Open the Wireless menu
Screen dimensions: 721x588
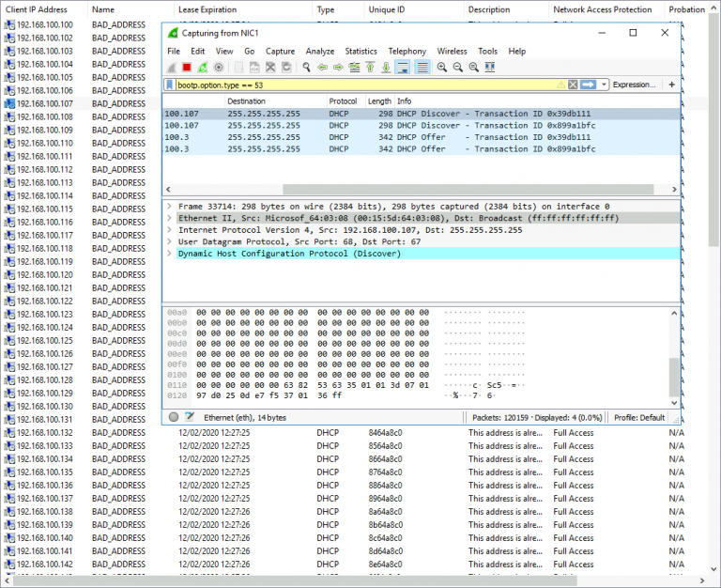(452, 51)
